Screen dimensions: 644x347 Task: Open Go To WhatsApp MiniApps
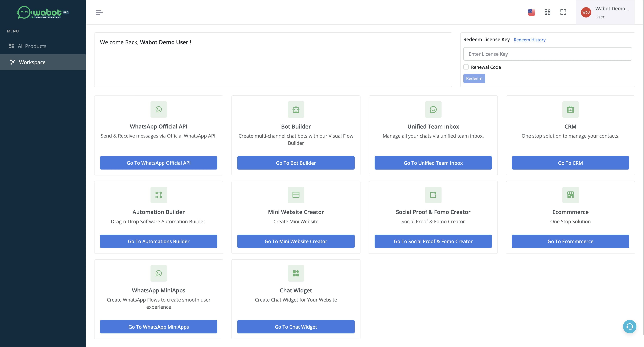pyautogui.click(x=158, y=327)
